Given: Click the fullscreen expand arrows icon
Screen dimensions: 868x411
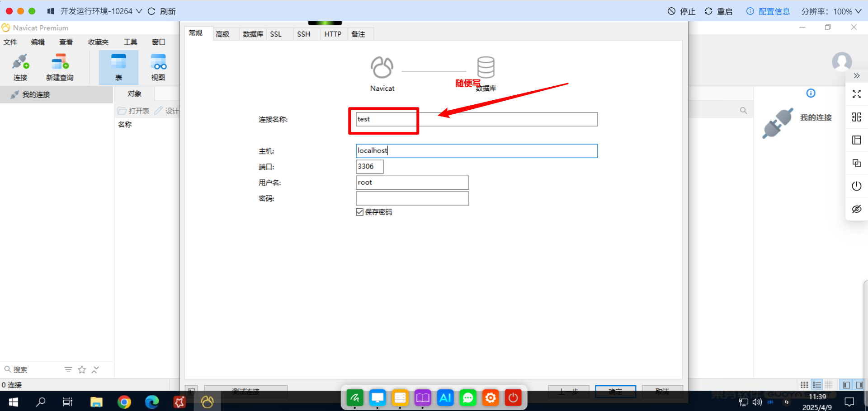Looking at the screenshot, I should [856, 94].
